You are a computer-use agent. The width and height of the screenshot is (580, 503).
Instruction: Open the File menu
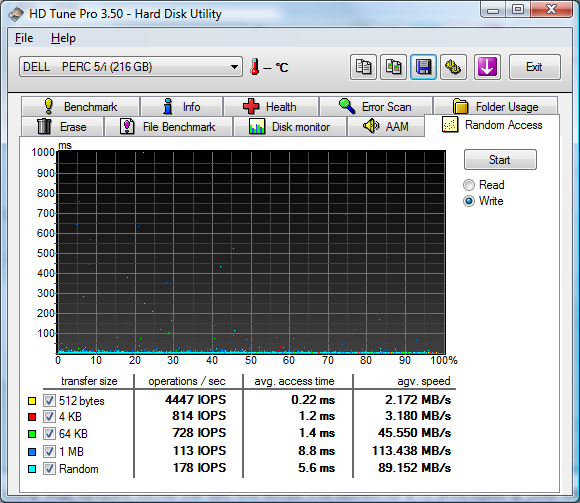coord(24,38)
